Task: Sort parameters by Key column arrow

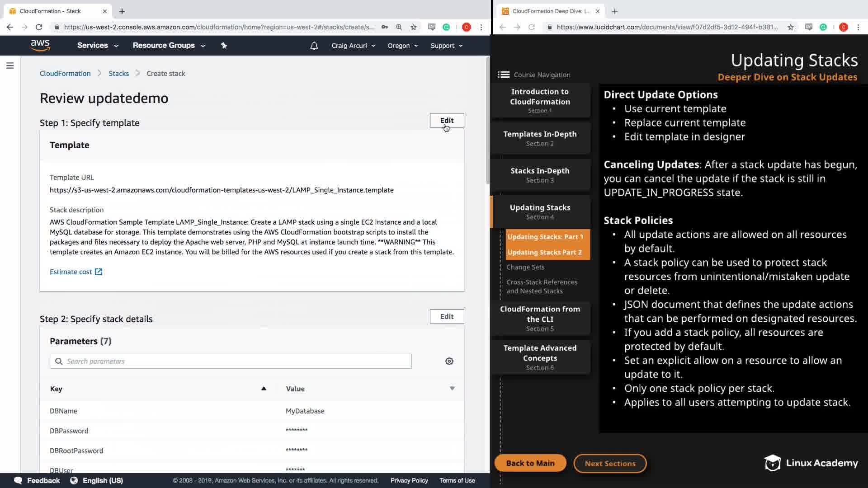Action: pos(264,389)
